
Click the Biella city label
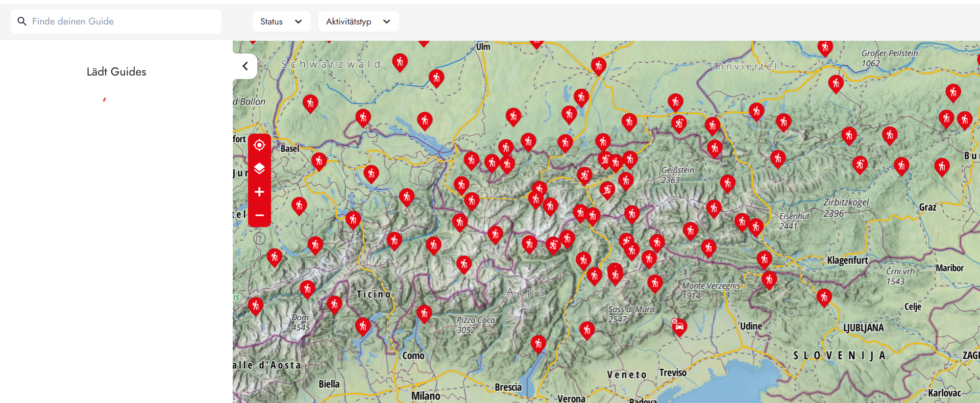pyautogui.click(x=329, y=384)
